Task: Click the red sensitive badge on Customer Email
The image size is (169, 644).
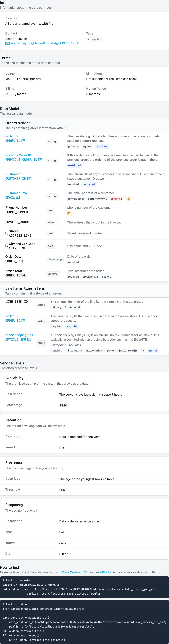Action: (x=116, y=199)
